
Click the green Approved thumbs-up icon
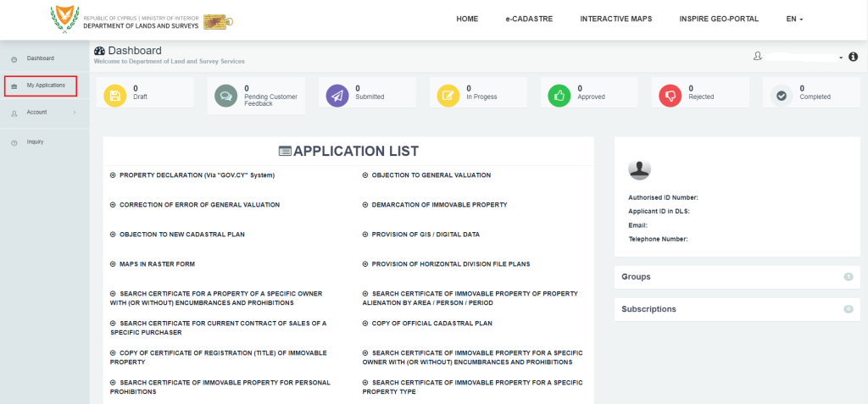[559, 96]
